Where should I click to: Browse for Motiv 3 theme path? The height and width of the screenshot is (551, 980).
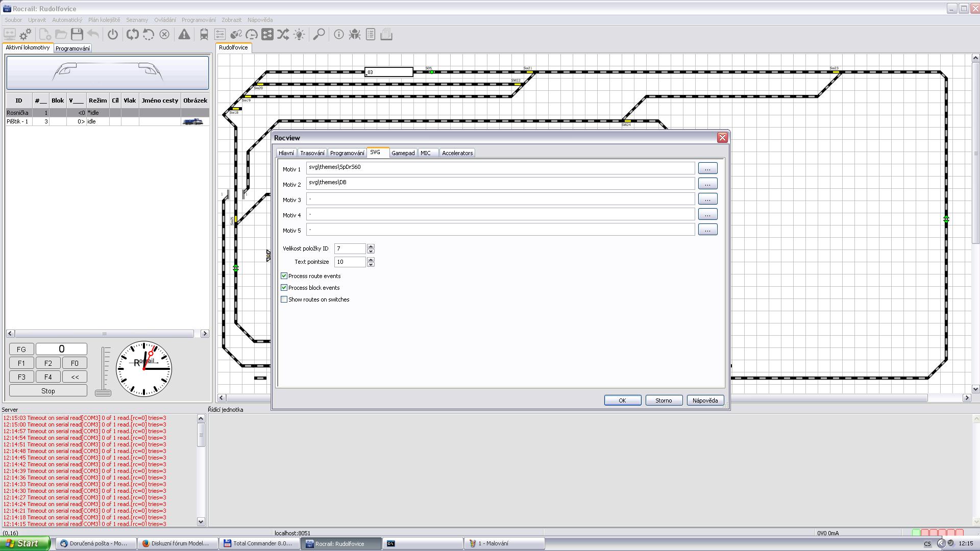(x=707, y=199)
